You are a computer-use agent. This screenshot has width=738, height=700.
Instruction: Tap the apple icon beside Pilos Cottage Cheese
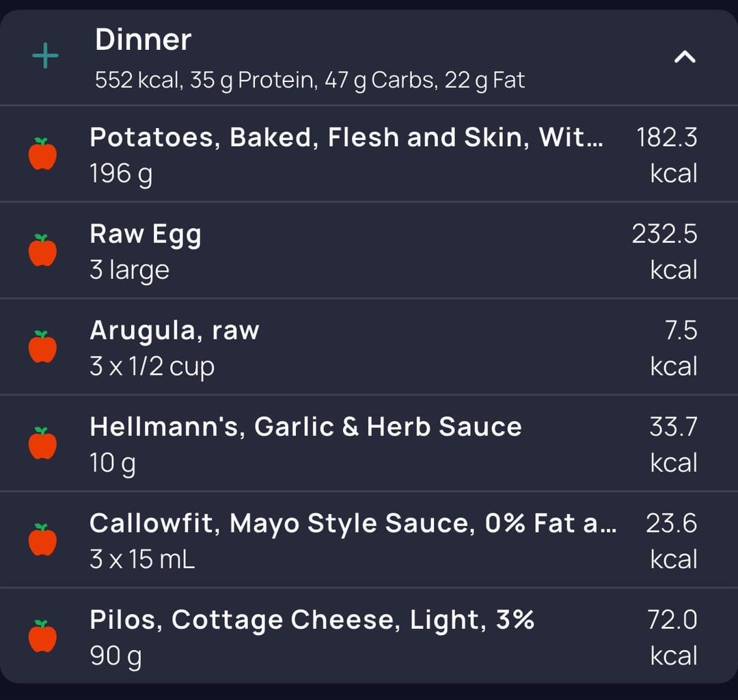(x=43, y=636)
